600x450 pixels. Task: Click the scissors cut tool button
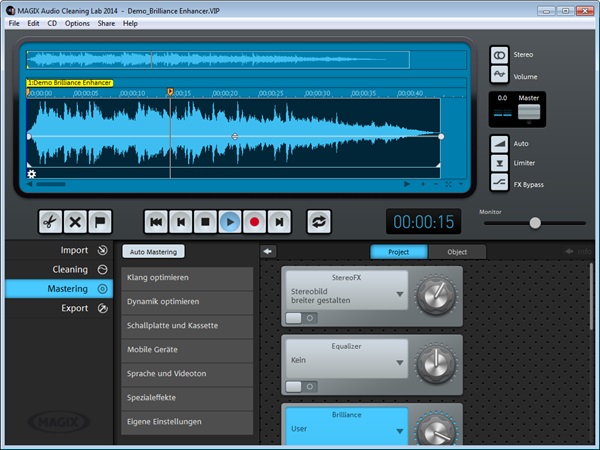click(50, 221)
